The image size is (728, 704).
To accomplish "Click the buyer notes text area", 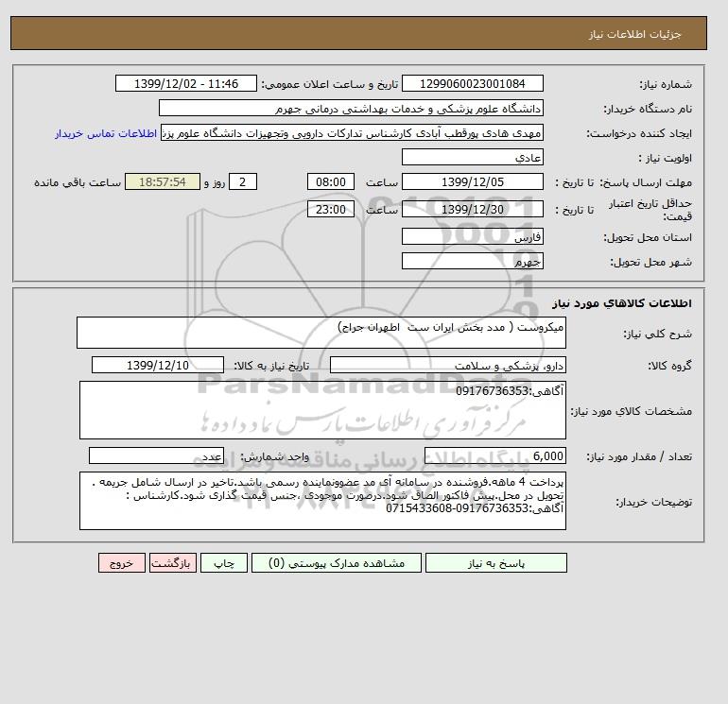I will 322,501.
